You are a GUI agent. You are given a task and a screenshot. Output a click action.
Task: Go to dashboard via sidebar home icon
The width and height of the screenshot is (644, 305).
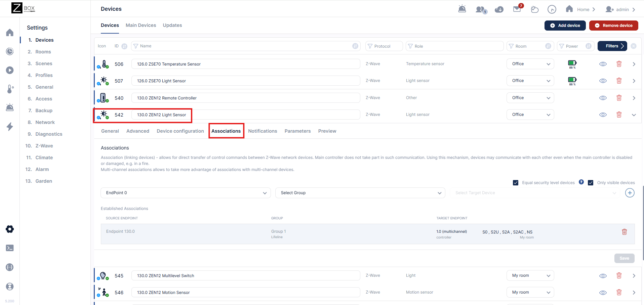coord(10,33)
